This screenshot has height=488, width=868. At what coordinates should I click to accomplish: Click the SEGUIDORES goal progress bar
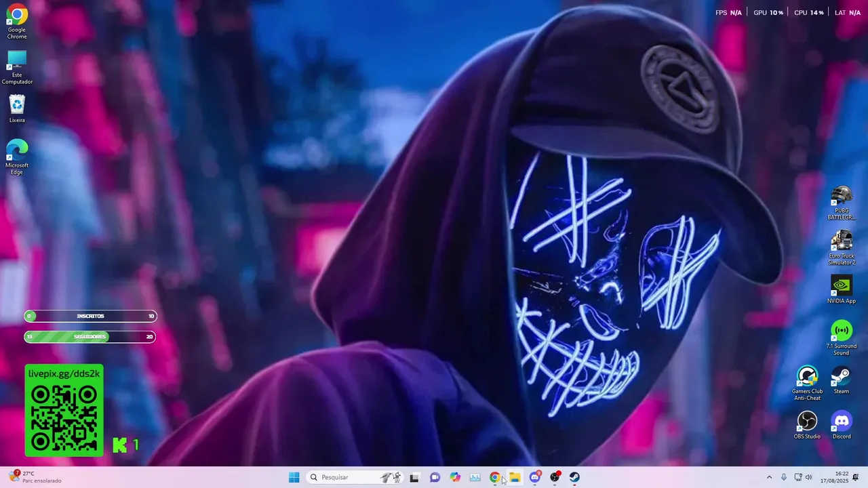pyautogui.click(x=90, y=336)
